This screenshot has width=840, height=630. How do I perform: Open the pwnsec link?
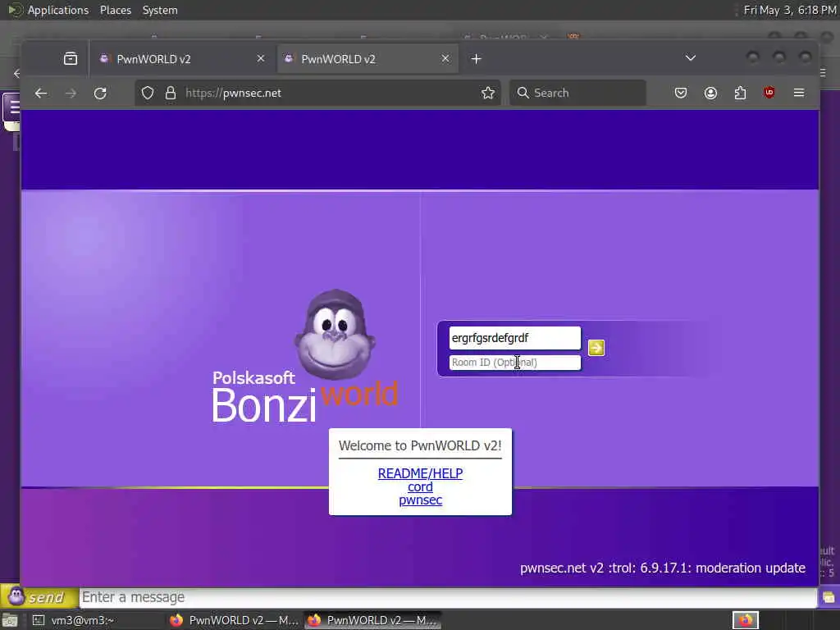click(421, 500)
